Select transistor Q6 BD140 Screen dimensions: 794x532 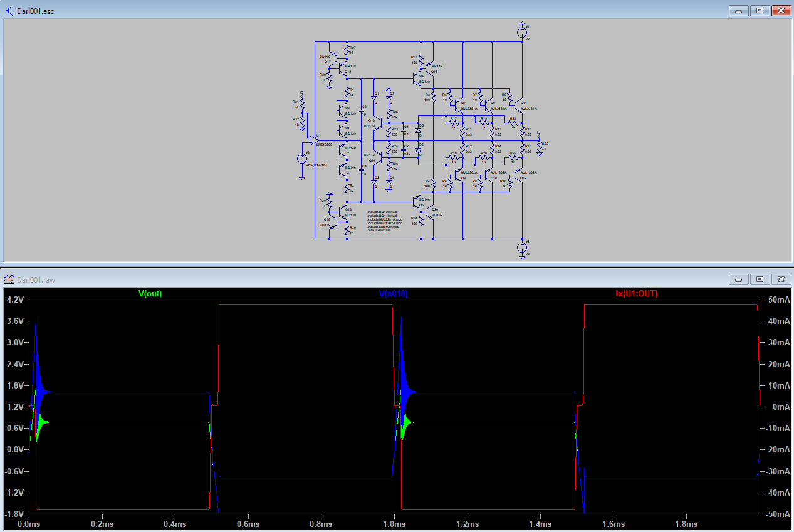[x=417, y=202]
